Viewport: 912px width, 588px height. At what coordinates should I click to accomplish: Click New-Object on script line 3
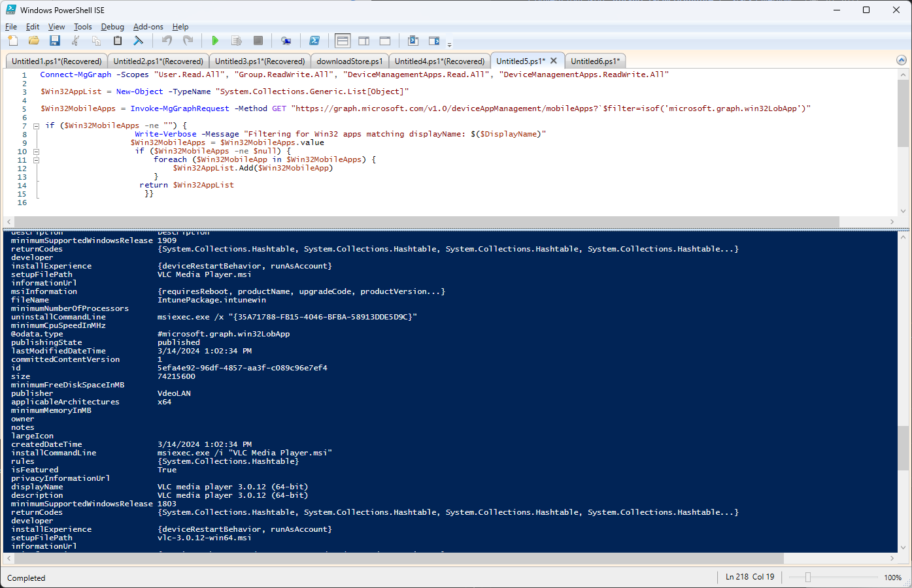tap(140, 91)
